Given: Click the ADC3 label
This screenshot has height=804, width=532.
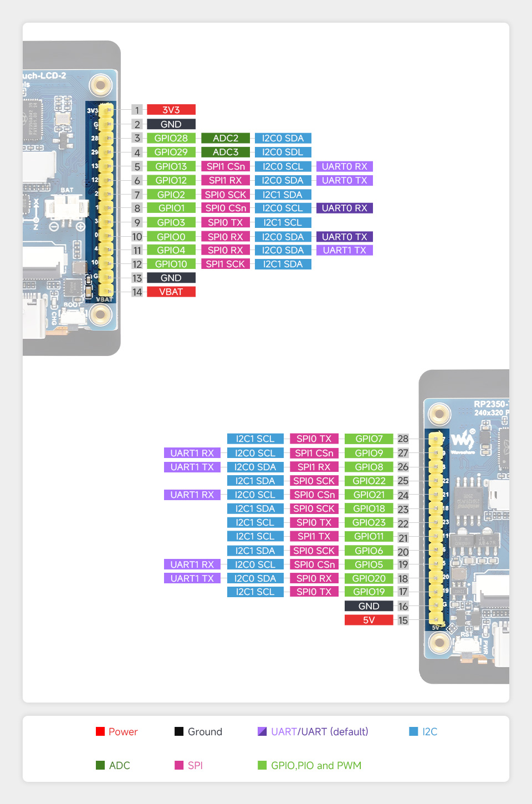Looking at the screenshot, I should [x=226, y=152].
